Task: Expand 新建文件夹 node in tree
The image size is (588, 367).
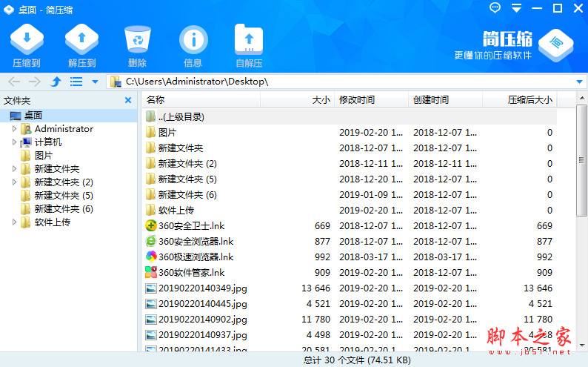Action: (14, 169)
